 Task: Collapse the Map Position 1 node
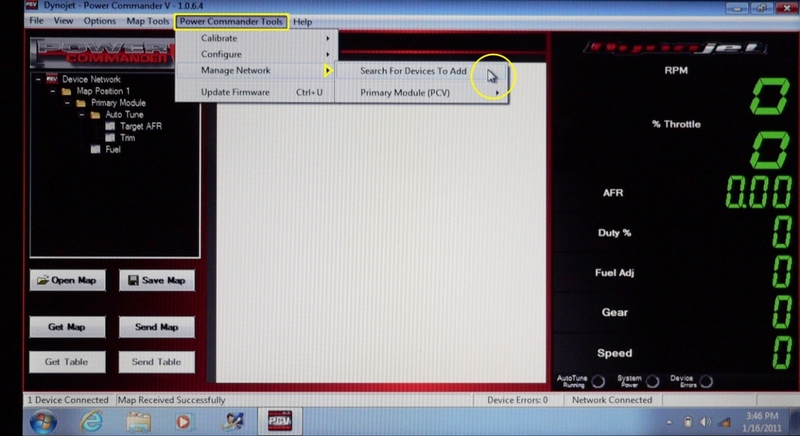tap(51, 91)
